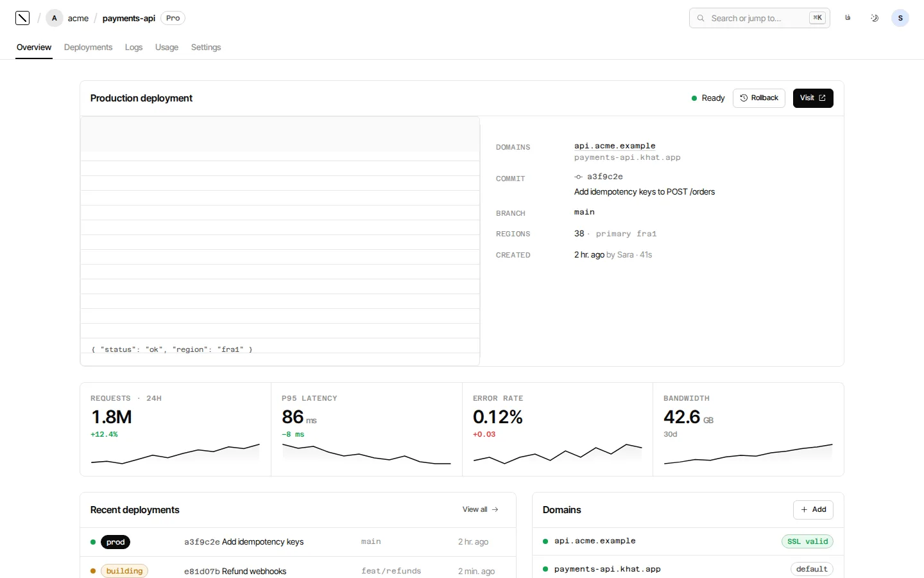Image resolution: width=924 pixels, height=578 pixels.
Task: Click the Visit button
Action: 813,98
